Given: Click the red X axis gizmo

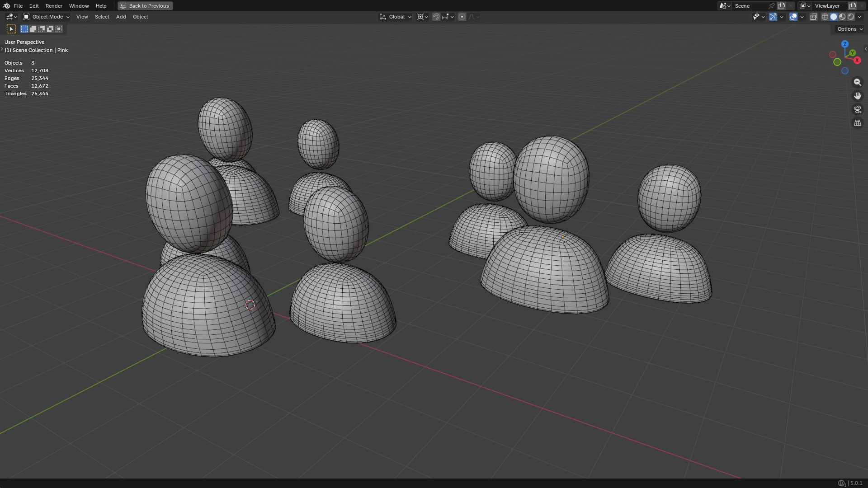Looking at the screenshot, I should pos(857,60).
